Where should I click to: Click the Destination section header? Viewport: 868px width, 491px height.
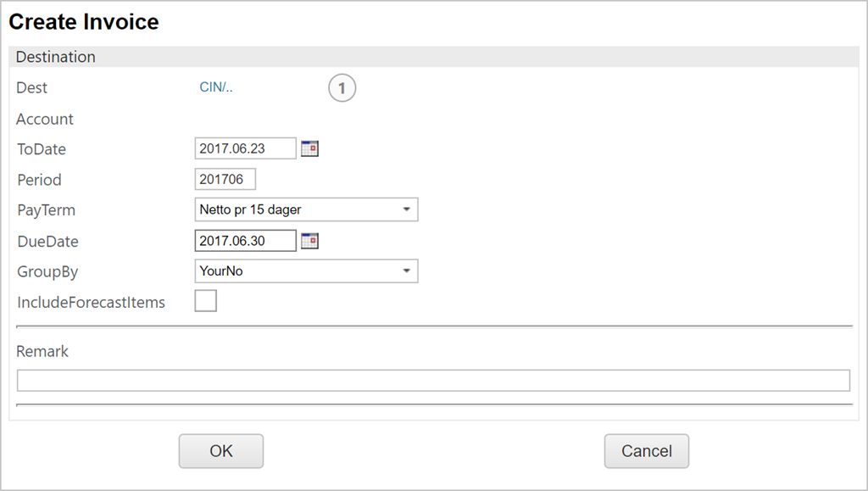click(56, 58)
